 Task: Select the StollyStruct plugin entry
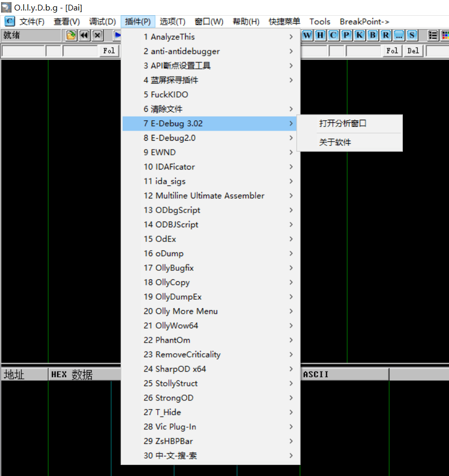pos(210,384)
